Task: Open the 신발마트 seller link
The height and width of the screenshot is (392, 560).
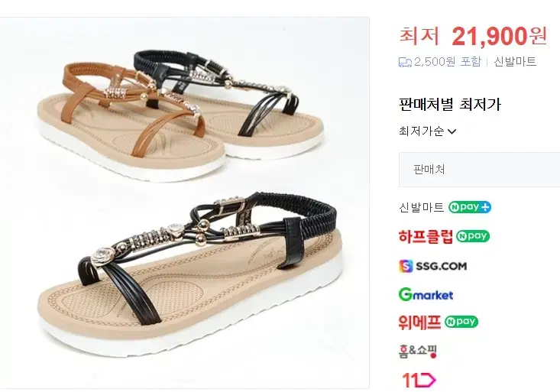Action: coord(421,207)
